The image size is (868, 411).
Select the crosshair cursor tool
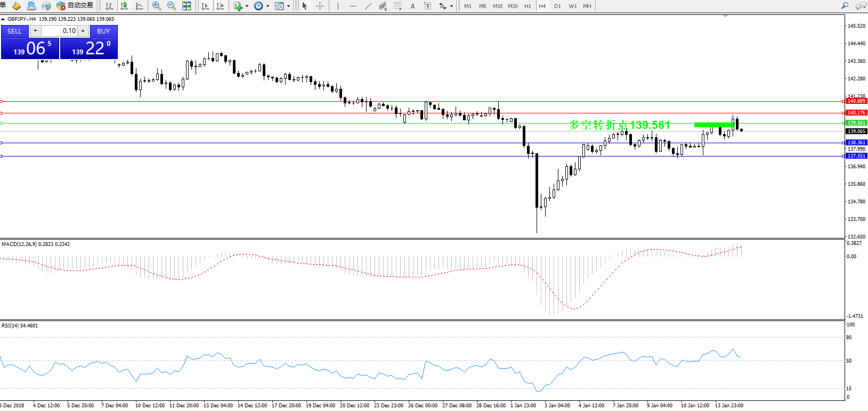[x=320, y=6]
